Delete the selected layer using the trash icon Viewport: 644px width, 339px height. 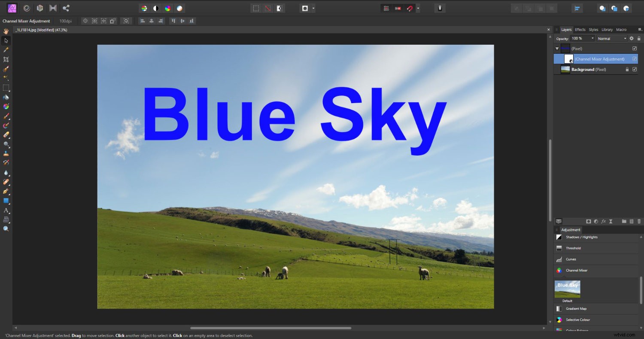[x=639, y=221]
